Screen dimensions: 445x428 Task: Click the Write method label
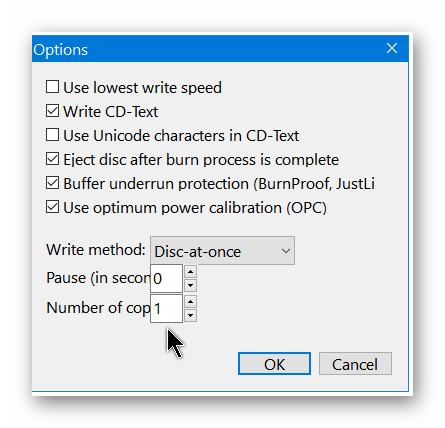(x=96, y=250)
